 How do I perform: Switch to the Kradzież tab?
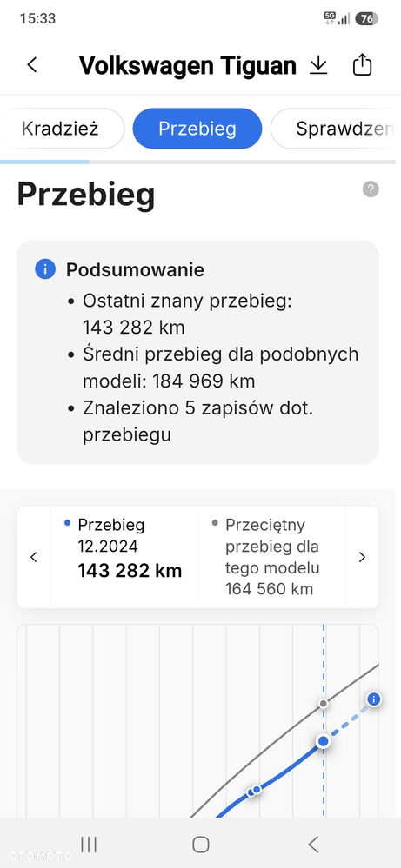[60, 129]
